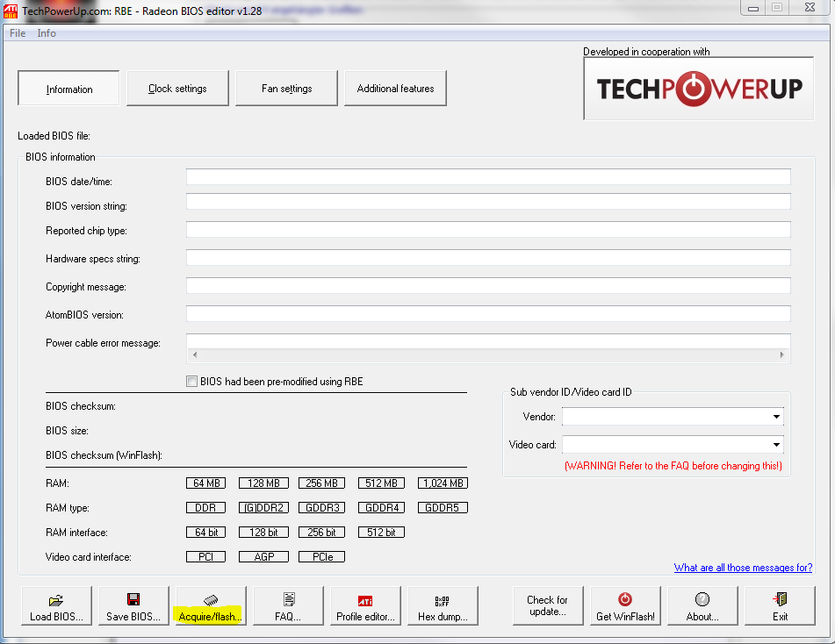Open the About dialog button
Screen dimensions: 835x644
pos(702,605)
